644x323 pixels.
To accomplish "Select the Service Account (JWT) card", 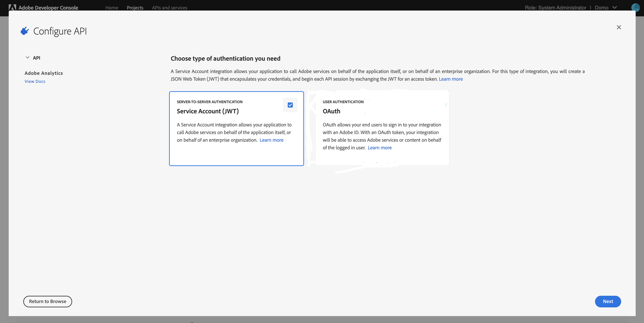I will [237, 128].
